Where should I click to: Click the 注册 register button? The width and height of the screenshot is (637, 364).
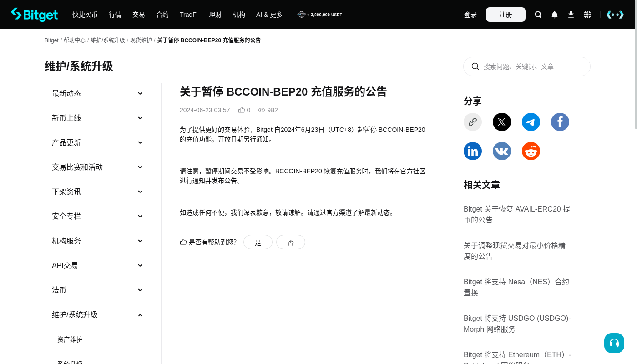(506, 15)
